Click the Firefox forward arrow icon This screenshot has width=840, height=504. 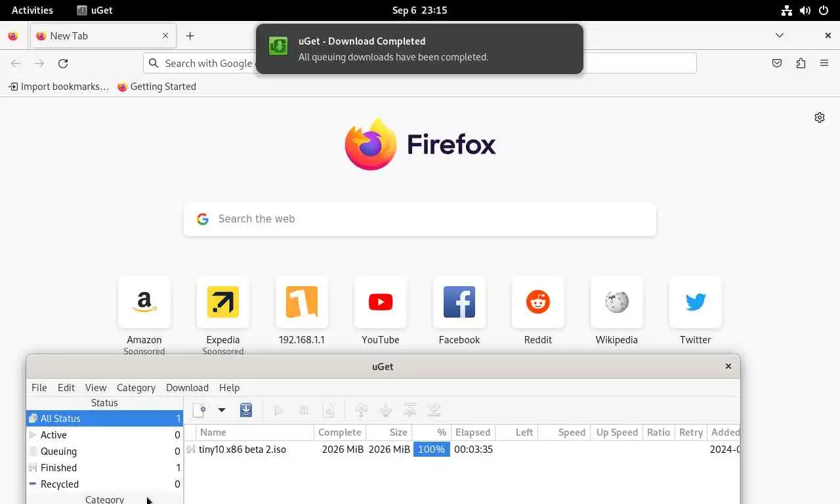click(39, 63)
